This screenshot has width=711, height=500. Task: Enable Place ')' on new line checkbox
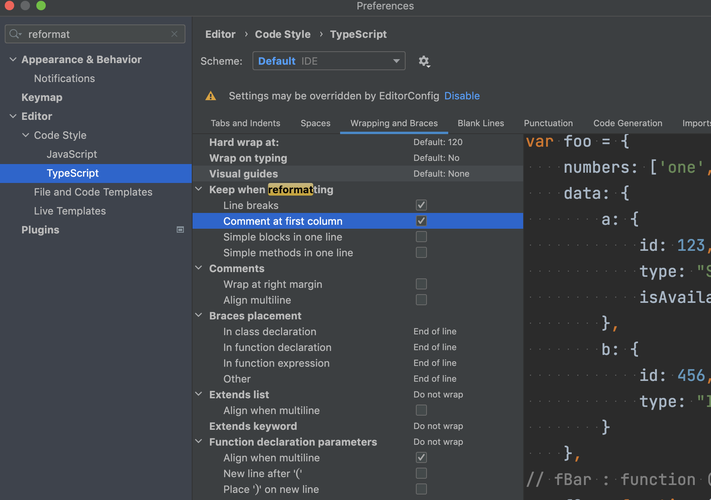coord(421,489)
